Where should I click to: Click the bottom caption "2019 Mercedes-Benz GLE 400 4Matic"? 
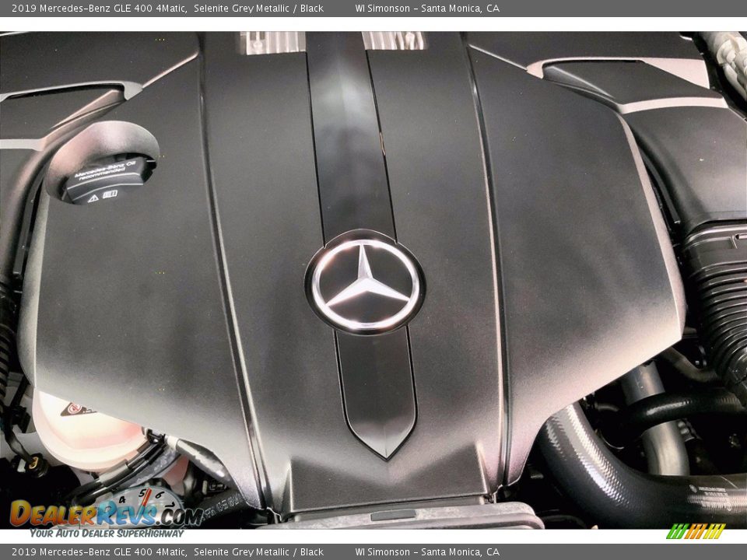pyautogui.click(x=99, y=552)
